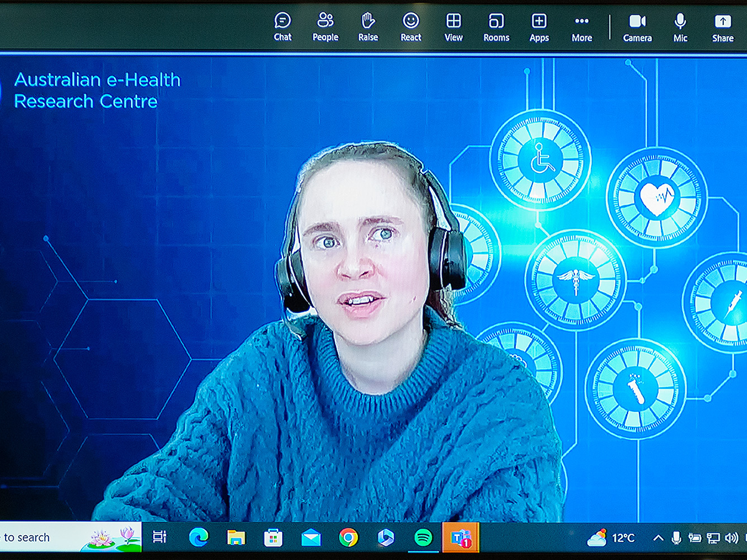Screen dimensions: 747x560
Task: Toggle the Mic mute state
Action: point(680,27)
